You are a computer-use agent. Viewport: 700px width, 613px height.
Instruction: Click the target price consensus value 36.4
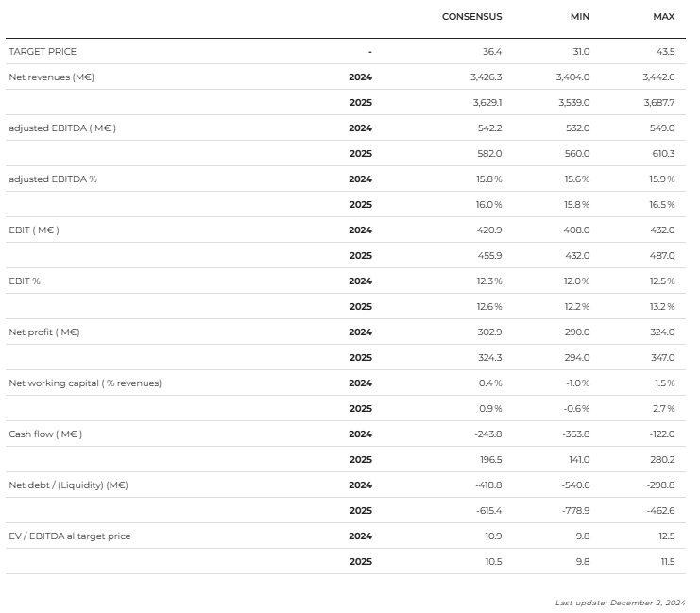tap(491, 51)
